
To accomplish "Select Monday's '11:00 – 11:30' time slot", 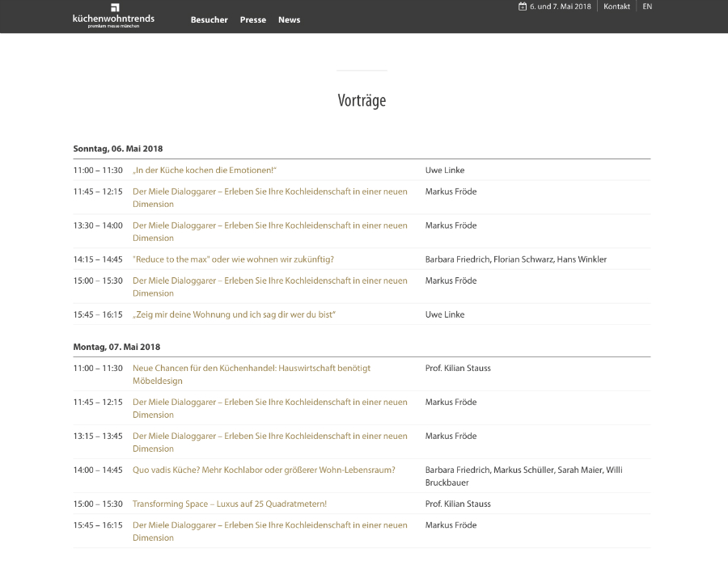I will (98, 369).
